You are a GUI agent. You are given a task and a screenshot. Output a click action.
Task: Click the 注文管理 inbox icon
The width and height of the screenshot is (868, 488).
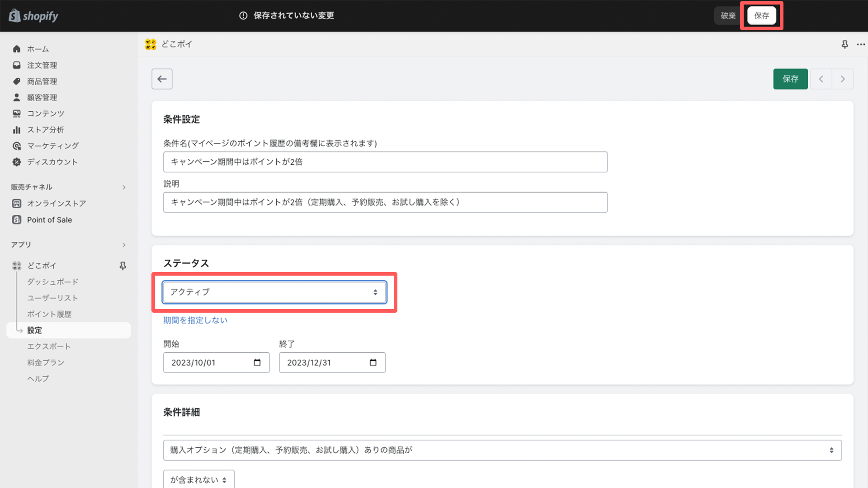click(x=17, y=65)
